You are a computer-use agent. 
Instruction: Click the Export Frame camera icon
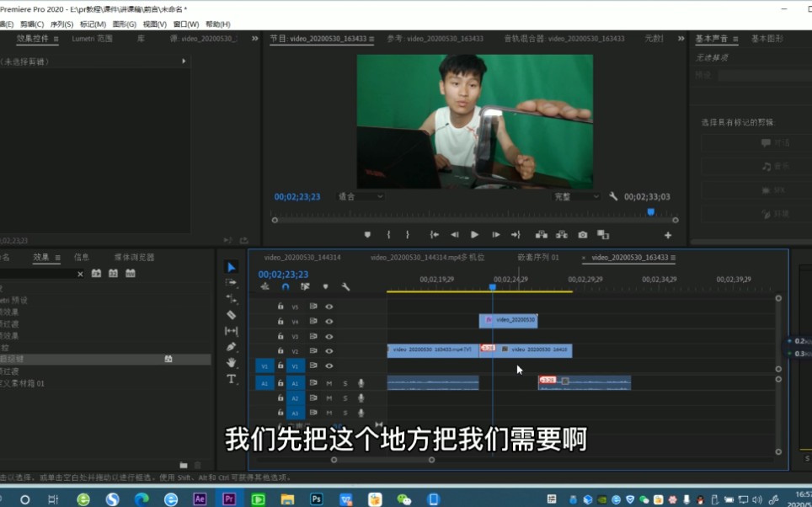[x=583, y=235]
